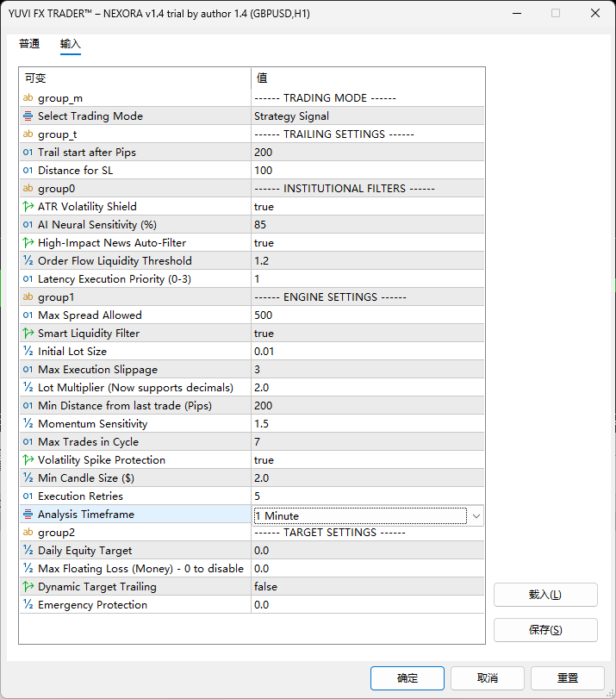Toggle the High-Impact News Auto-Filter true value
Screen dimensions: 616x699
(264, 243)
